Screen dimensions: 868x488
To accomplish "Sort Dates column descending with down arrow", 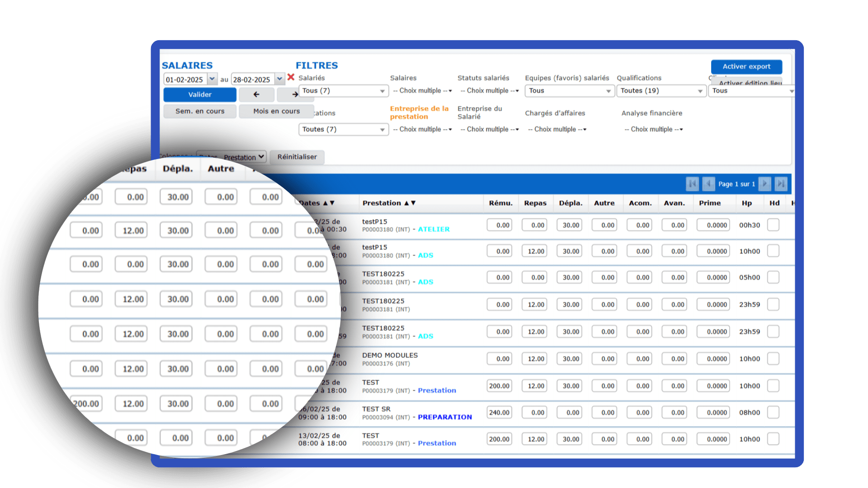I will tap(332, 203).
